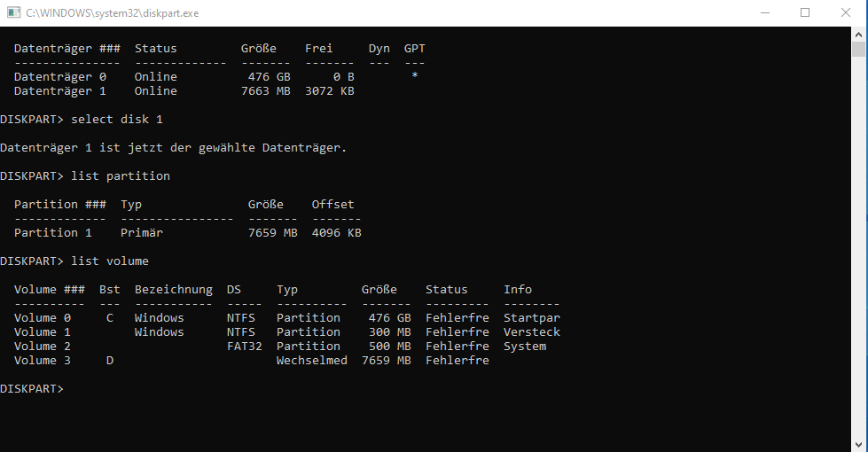This screenshot has height=452, width=868.
Task: Click 'Volume 0' row label
Action: (x=42, y=318)
